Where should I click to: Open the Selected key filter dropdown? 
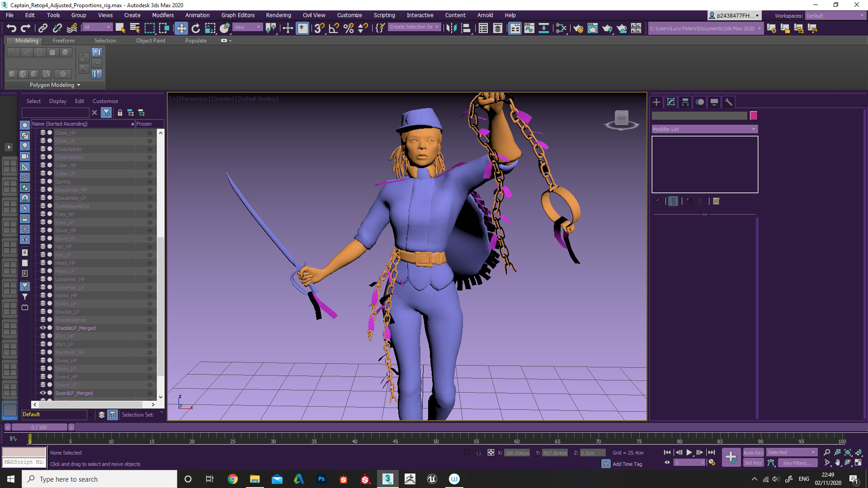tap(791, 452)
